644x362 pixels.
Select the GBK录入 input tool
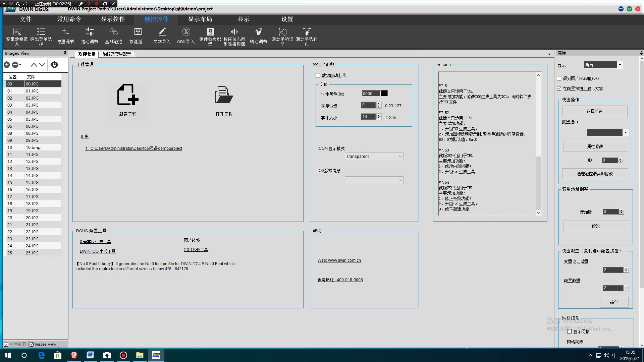coord(186,36)
